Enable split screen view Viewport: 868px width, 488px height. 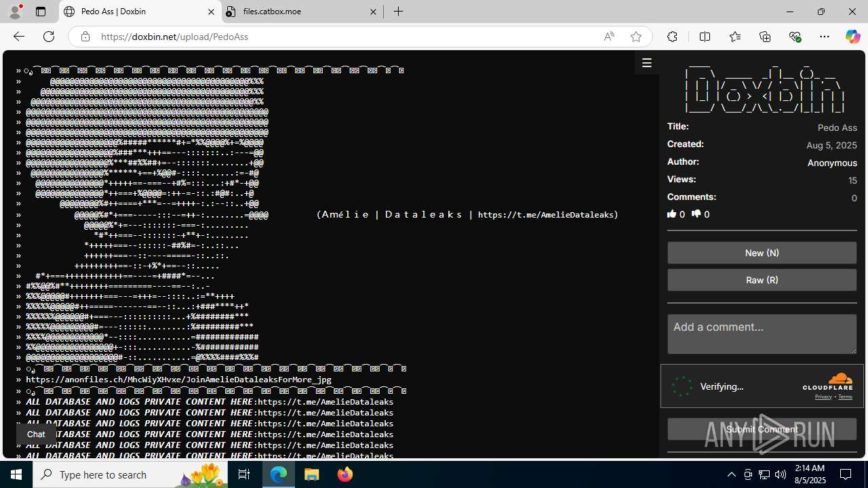pyautogui.click(x=705, y=37)
